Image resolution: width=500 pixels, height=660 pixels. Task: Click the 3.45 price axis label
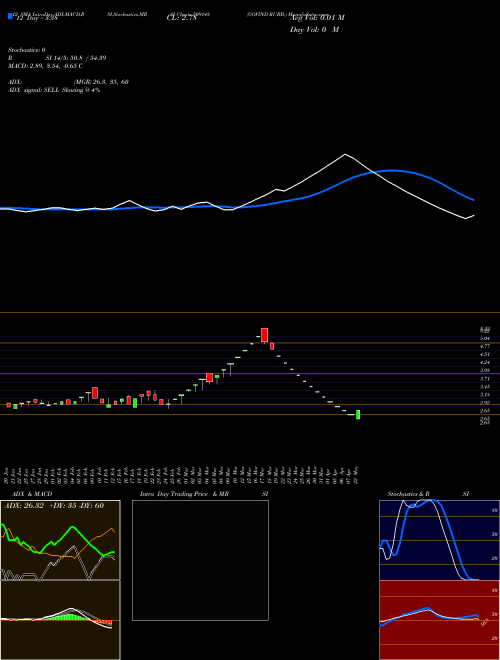click(485, 386)
